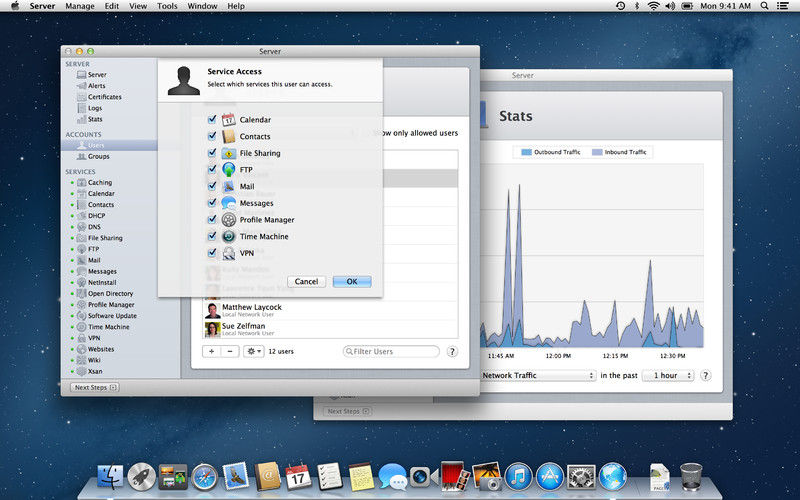The height and width of the screenshot is (500, 800).
Task: Open the Edit menu
Action: (112, 6)
